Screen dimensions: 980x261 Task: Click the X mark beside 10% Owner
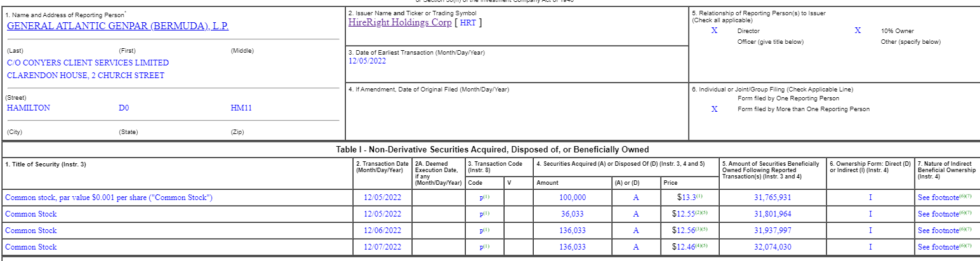857,30
